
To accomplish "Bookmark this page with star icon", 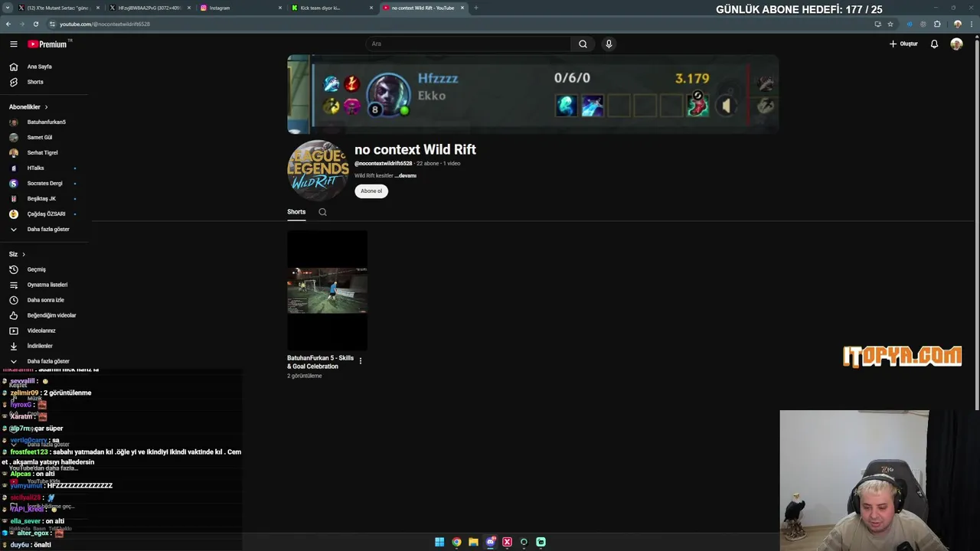I will pyautogui.click(x=890, y=24).
